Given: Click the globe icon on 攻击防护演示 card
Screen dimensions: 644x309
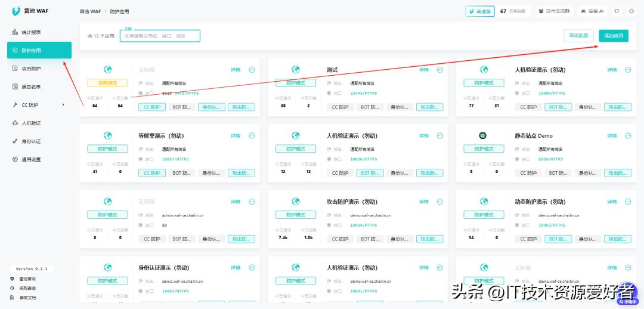Looking at the screenshot, I should (296, 202).
